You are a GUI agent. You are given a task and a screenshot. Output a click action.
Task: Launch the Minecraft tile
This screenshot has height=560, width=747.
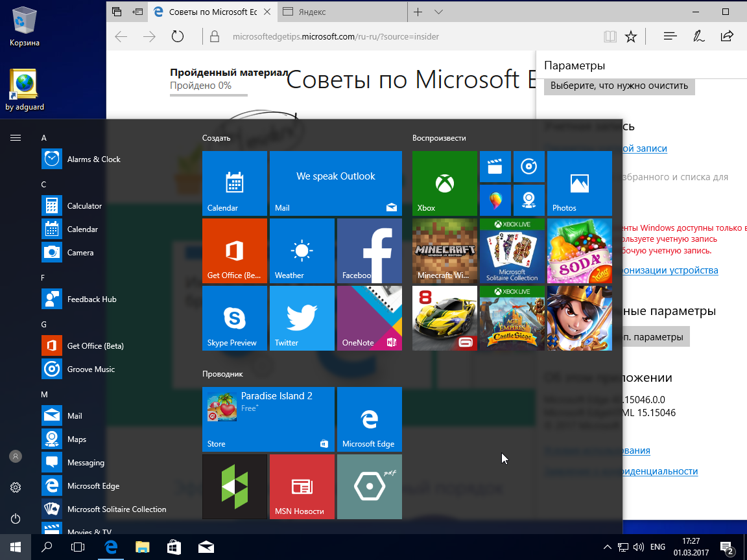[444, 251]
